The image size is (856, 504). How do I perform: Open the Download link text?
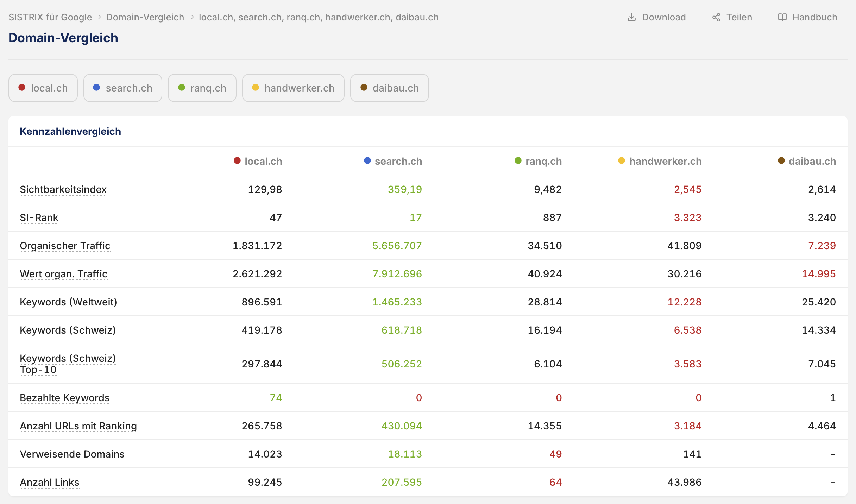pos(664,17)
